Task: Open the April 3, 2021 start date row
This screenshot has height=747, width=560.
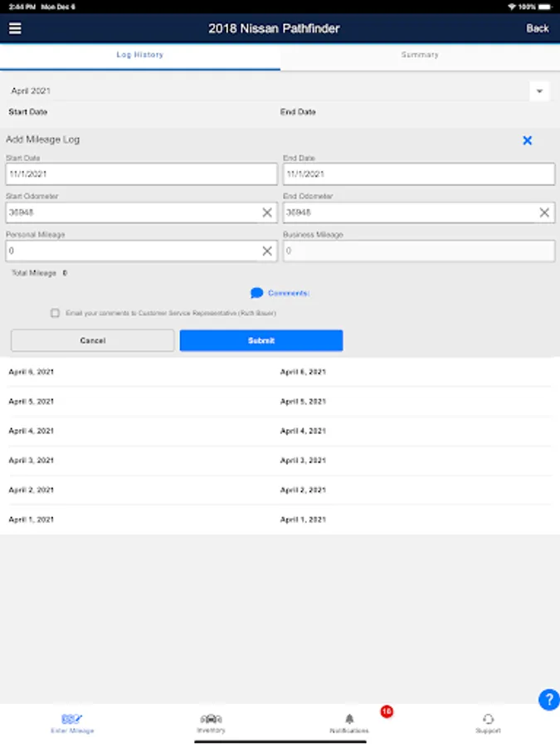Action: tap(31, 461)
